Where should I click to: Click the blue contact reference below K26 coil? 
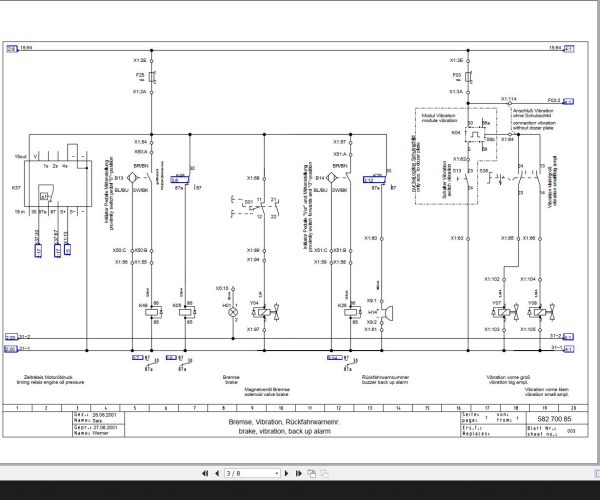(335, 358)
